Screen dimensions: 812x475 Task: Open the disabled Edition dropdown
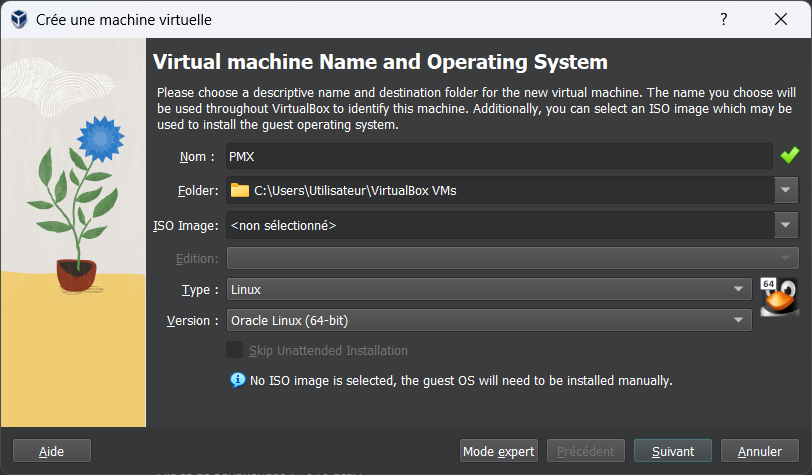coord(513,258)
